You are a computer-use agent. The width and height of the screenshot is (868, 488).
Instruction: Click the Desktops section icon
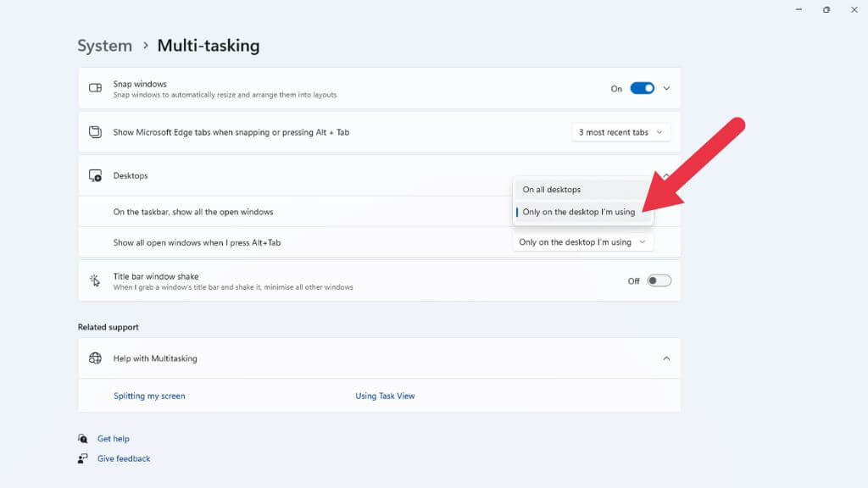pyautogui.click(x=96, y=176)
